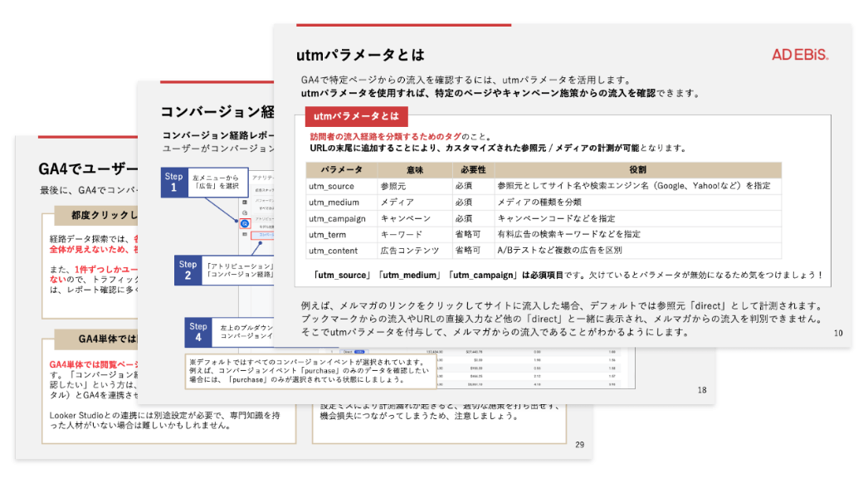Click the 'Step 2' box on middle slide

coord(224,271)
